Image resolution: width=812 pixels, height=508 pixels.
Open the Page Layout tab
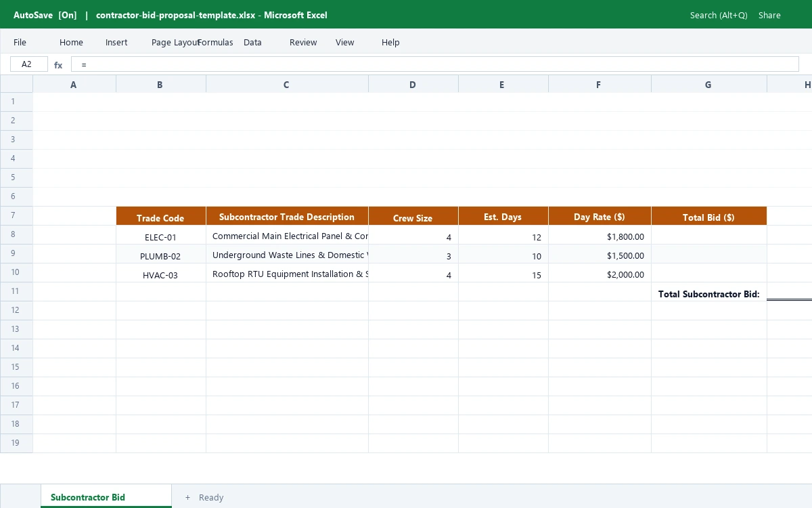175,42
